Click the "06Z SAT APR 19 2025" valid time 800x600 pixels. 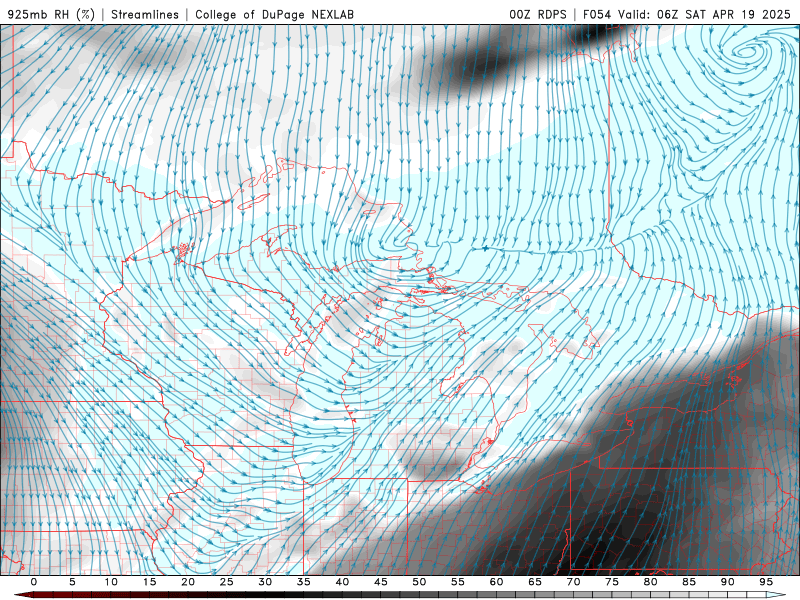pos(723,14)
